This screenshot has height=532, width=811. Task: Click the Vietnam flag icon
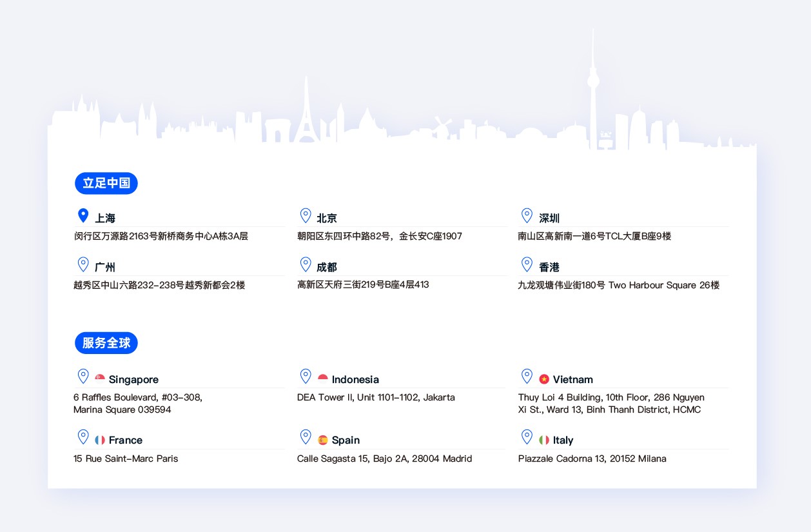[544, 379]
